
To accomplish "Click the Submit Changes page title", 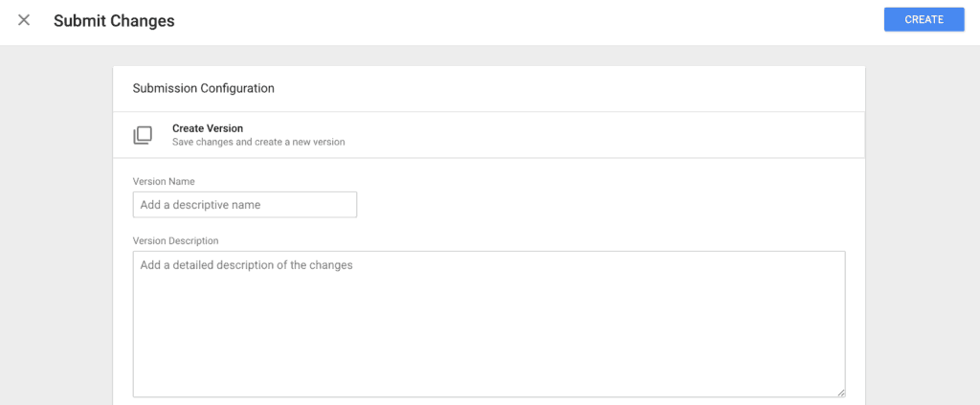I will click(x=114, y=21).
